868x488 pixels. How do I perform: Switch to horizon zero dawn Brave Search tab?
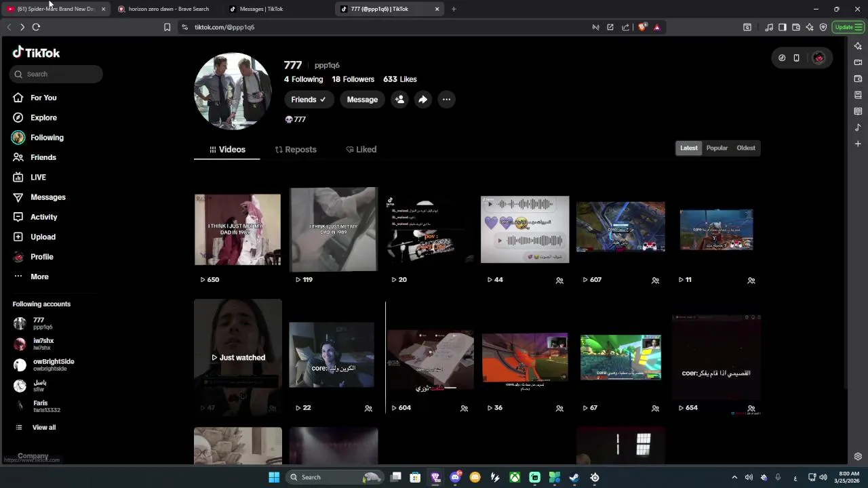click(168, 9)
